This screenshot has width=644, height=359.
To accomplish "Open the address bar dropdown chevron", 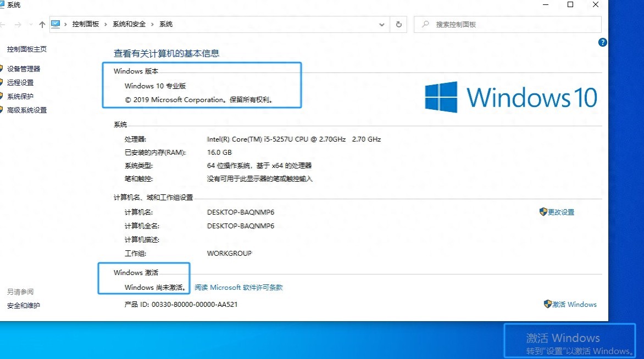I will pyautogui.click(x=382, y=24).
